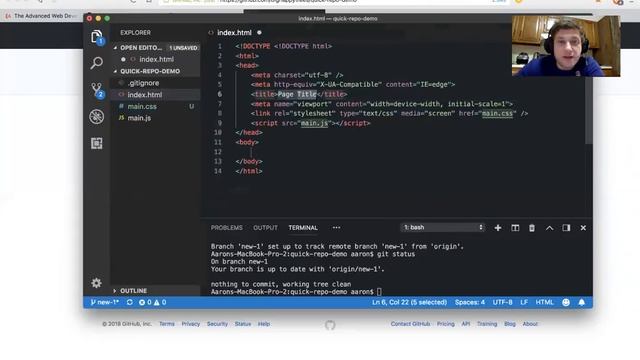This screenshot has width=640, height=360.
Task: Click line number 10 in the gutter
Action: 218,133
